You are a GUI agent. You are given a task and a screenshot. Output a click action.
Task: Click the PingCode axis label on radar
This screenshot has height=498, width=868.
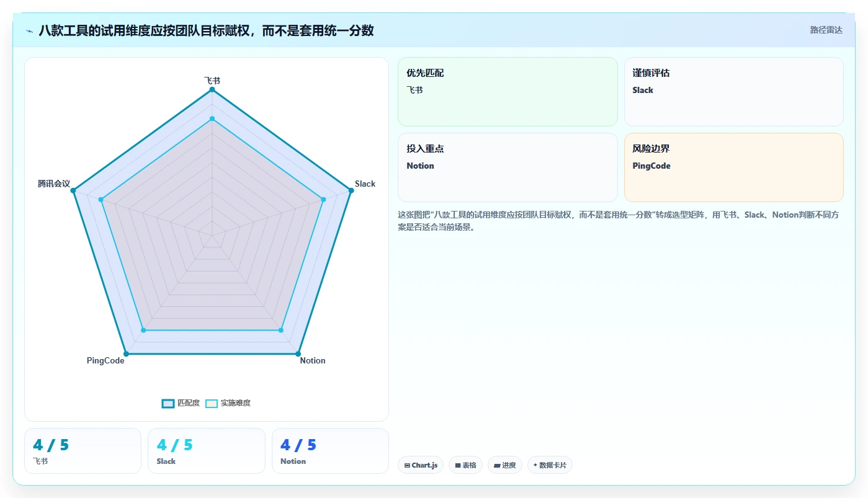coord(105,360)
